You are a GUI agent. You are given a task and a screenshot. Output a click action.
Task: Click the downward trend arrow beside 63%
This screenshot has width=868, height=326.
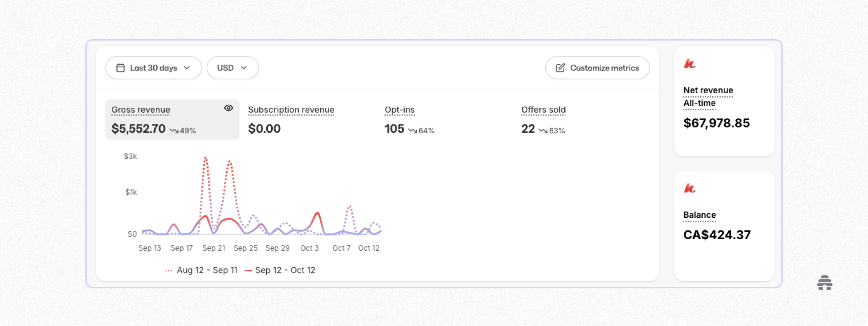(543, 131)
